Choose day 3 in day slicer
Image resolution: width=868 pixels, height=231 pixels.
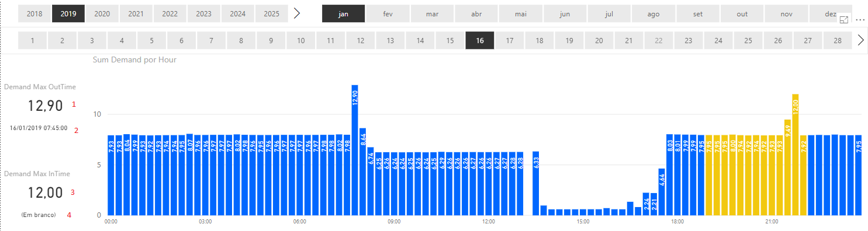tap(92, 40)
